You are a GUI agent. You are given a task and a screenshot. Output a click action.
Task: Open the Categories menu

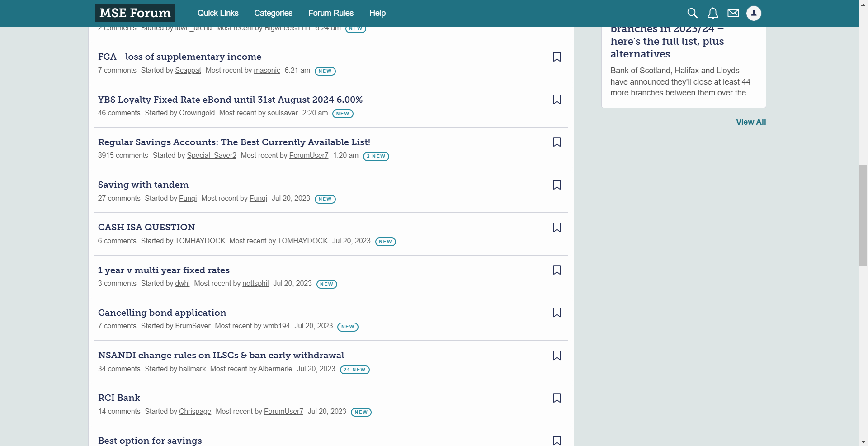pos(273,13)
